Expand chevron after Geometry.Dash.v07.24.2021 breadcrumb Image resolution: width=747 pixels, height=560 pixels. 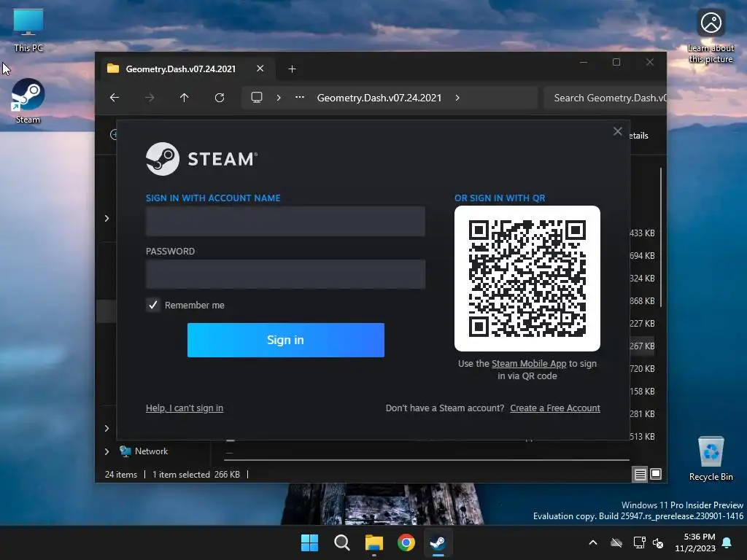[457, 98]
